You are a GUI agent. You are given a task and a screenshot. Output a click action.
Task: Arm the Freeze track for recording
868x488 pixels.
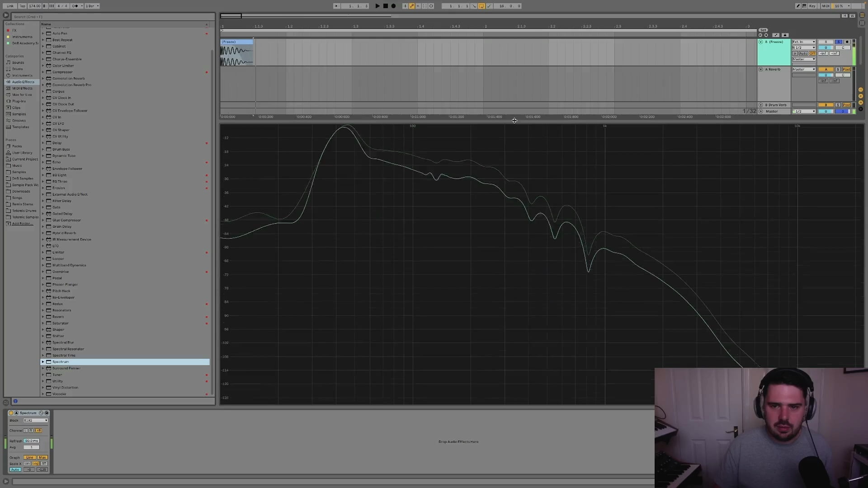(x=847, y=42)
